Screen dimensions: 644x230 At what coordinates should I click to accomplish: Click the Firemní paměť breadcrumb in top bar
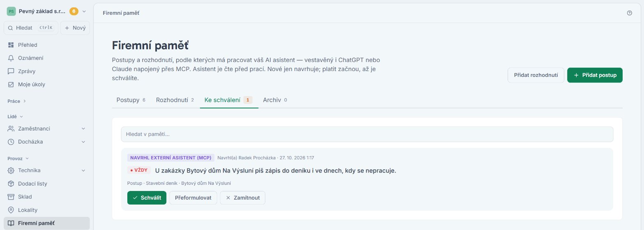click(x=121, y=13)
